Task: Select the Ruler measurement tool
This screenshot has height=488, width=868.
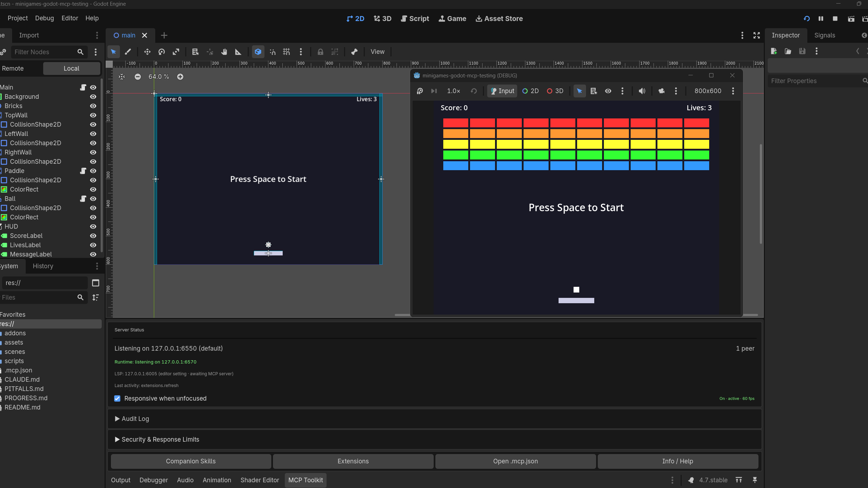Action: click(238, 52)
